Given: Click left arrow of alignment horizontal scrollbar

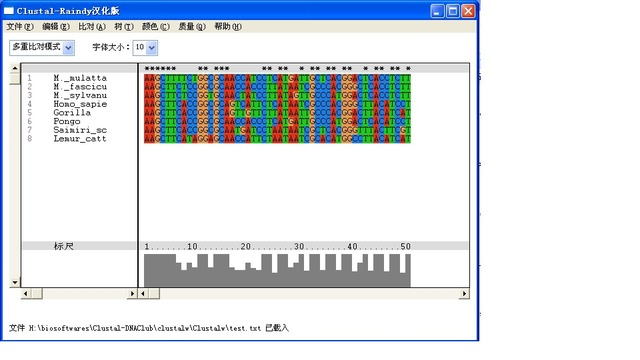Looking at the screenshot, I should [143, 293].
